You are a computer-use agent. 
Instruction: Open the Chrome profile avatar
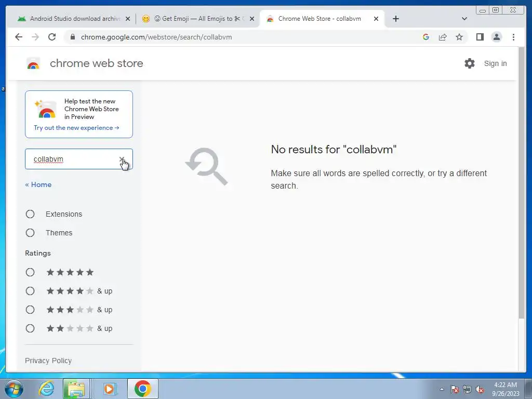pos(497,37)
